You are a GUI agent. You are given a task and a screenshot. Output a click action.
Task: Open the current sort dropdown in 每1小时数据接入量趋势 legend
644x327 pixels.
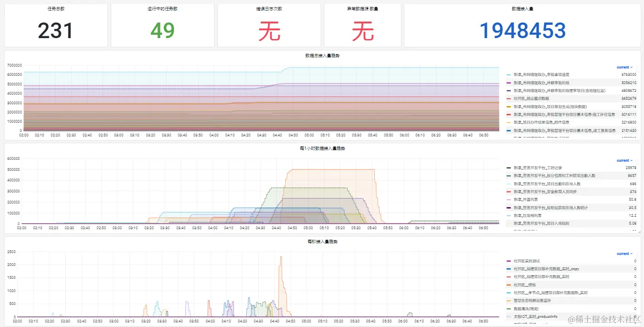click(624, 160)
